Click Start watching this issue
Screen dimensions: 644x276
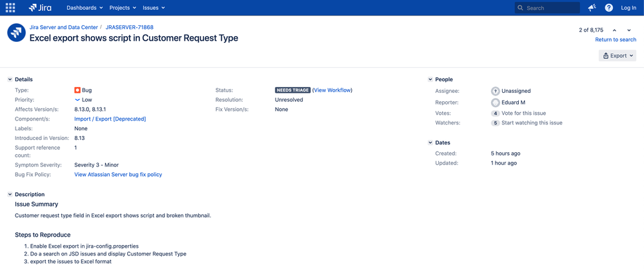532,123
